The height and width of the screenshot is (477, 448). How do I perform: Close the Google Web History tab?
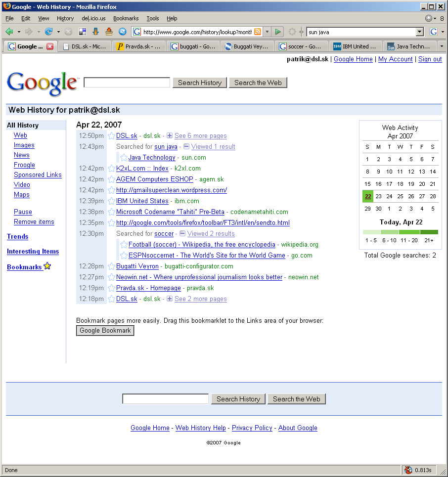point(50,46)
